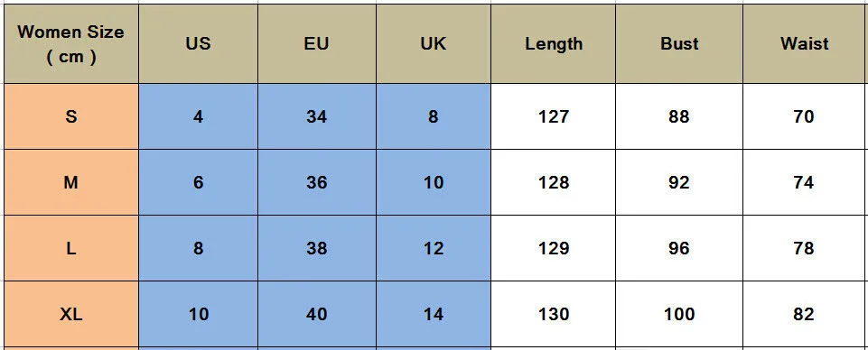
Task: Select the UK 10 cell
Action: click(434, 182)
